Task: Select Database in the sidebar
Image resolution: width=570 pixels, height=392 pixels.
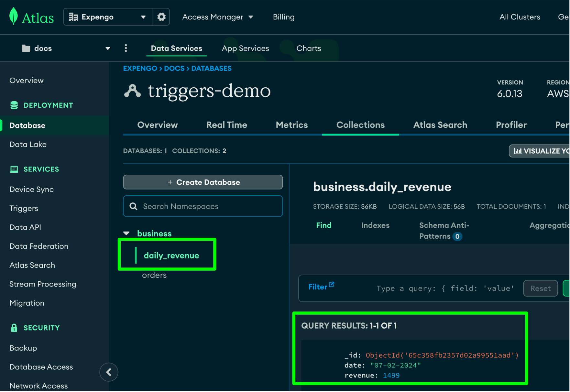Action: coord(54,125)
